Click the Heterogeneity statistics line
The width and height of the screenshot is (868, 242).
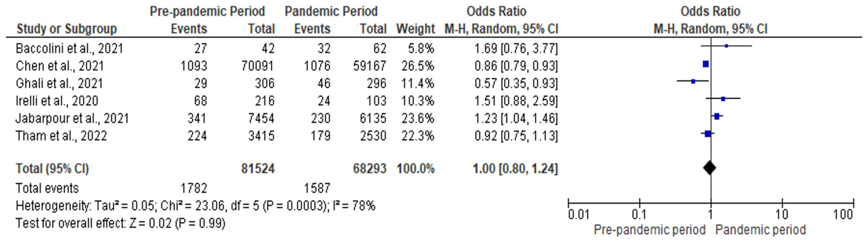pyautogui.click(x=195, y=206)
